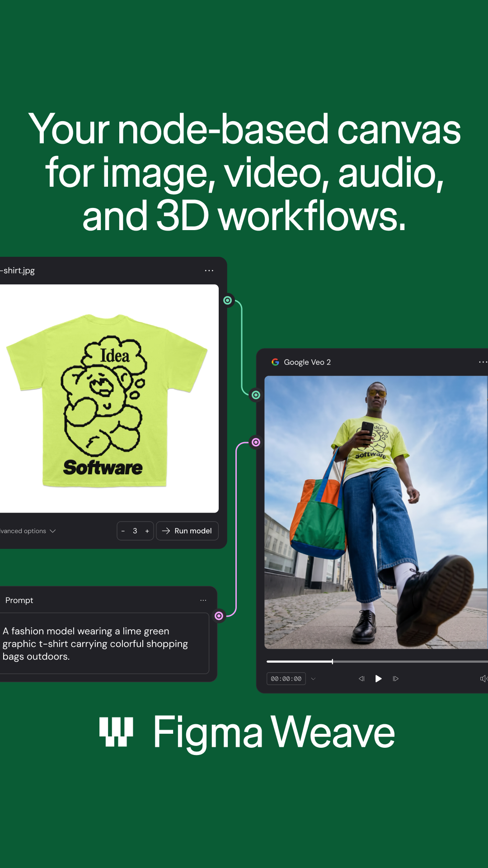Open the shirt.jpg node options menu
This screenshot has width=488, height=868.
209,270
